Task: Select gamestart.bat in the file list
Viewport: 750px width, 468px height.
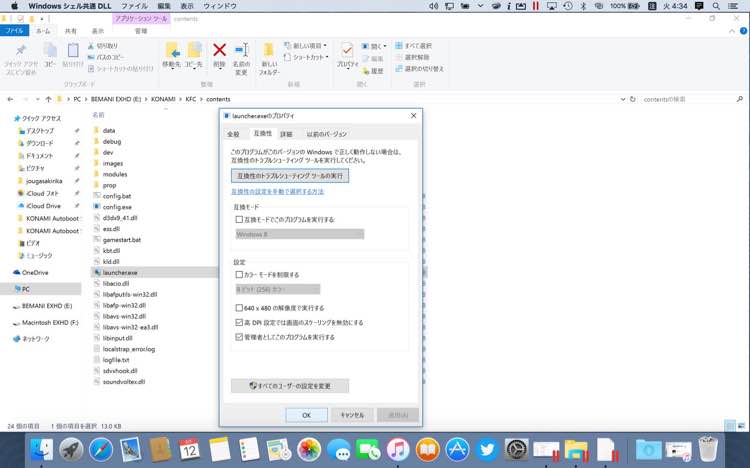Action: pyautogui.click(x=121, y=240)
